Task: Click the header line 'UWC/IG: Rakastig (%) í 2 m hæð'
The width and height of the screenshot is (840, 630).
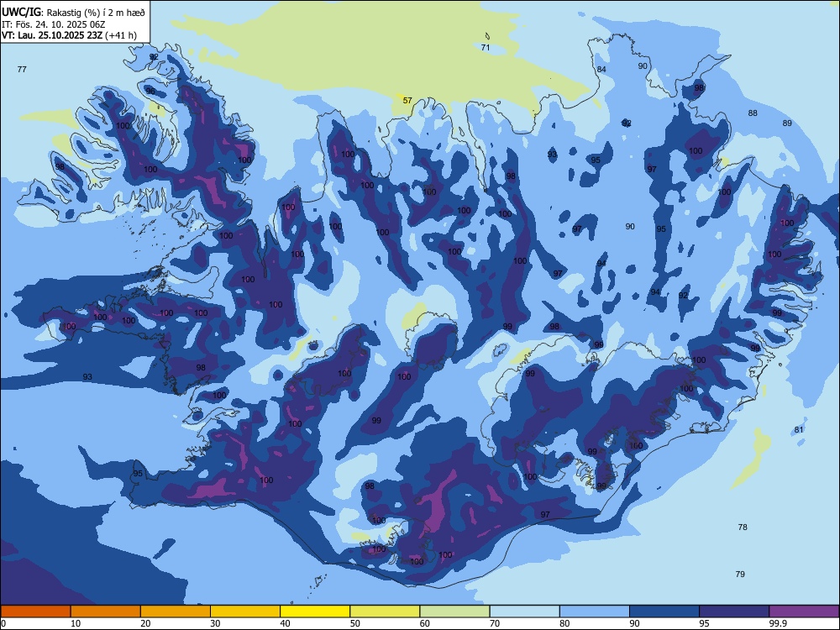Action: click(x=73, y=12)
